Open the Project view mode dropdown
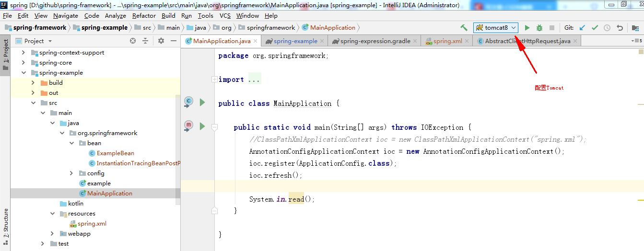Screen dimensions: 644x251 pos(50,41)
